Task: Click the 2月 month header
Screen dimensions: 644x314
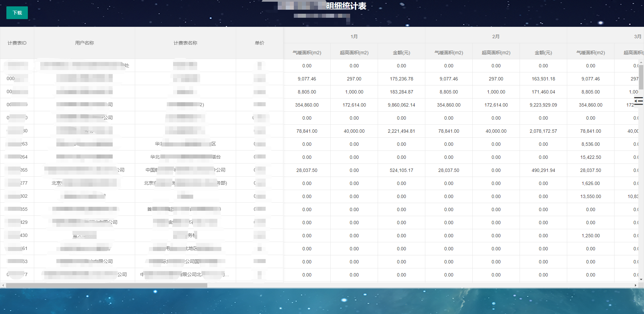Action: click(496, 37)
